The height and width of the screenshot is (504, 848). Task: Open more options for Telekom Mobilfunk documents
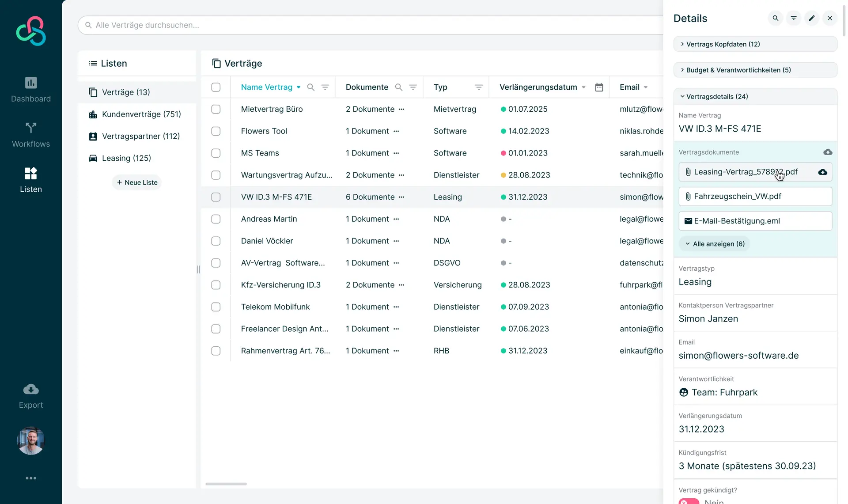click(396, 307)
